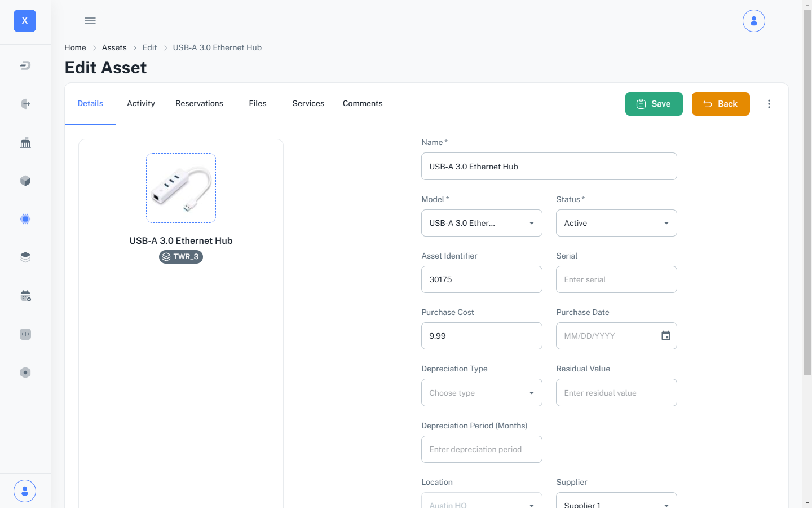Image resolution: width=812 pixels, height=508 pixels.
Task: Click the blue X logo icon
Action: pos(25,21)
